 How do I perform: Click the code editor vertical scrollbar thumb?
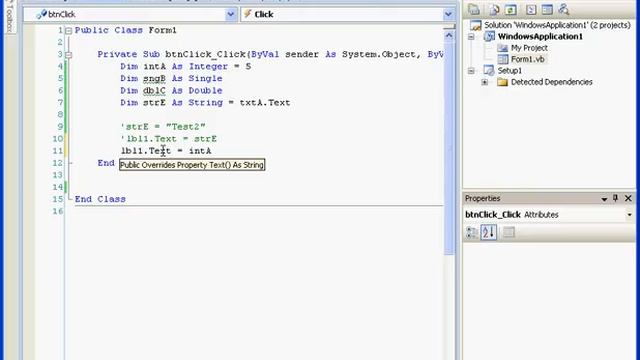(x=449, y=148)
